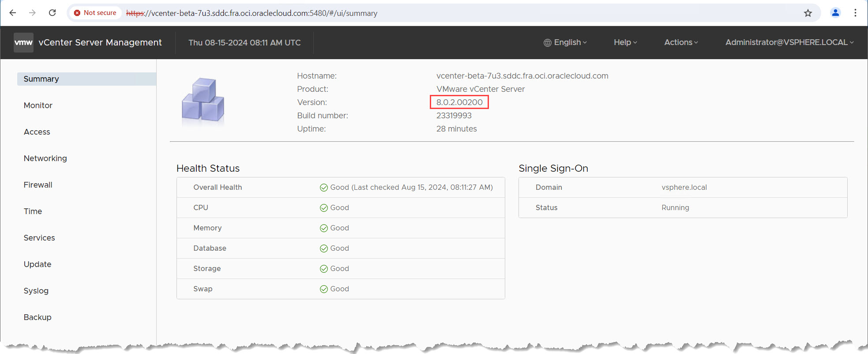The width and height of the screenshot is (868, 354).
Task: Open the Update section
Action: tap(38, 264)
